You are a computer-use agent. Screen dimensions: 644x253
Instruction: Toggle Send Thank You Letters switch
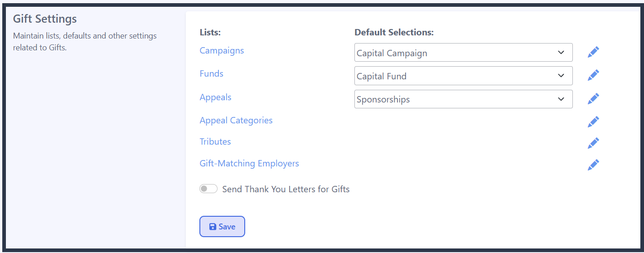coord(208,189)
